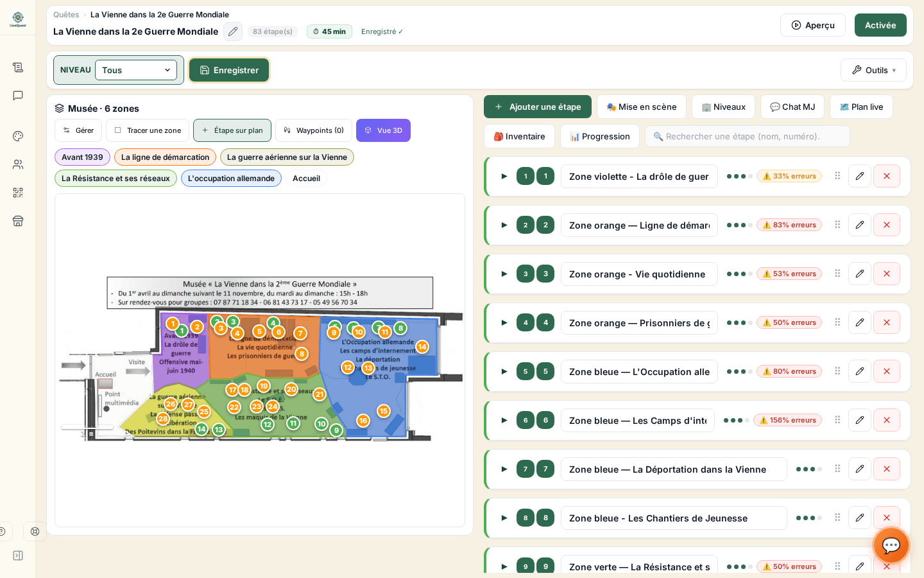The image size is (924, 578).
Task: Delete step 7 La Déportation dans la Vienne
Action: (x=887, y=469)
